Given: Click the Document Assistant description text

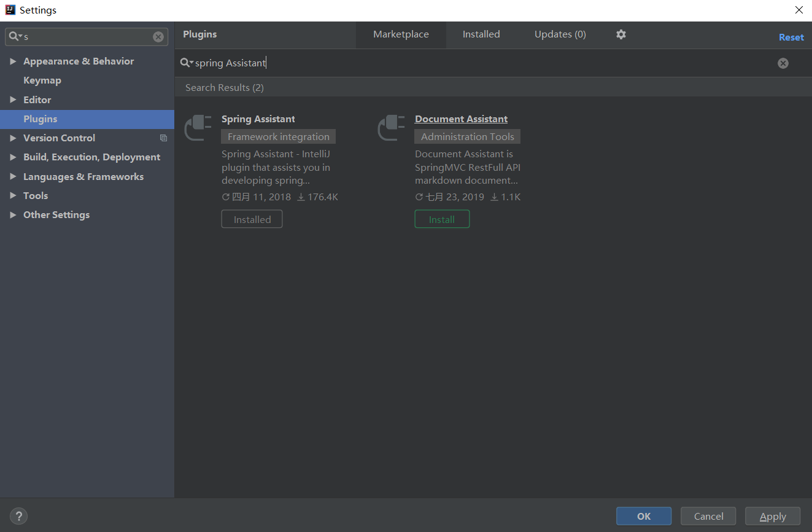Looking at the screenshot, I should click(468, 167).
